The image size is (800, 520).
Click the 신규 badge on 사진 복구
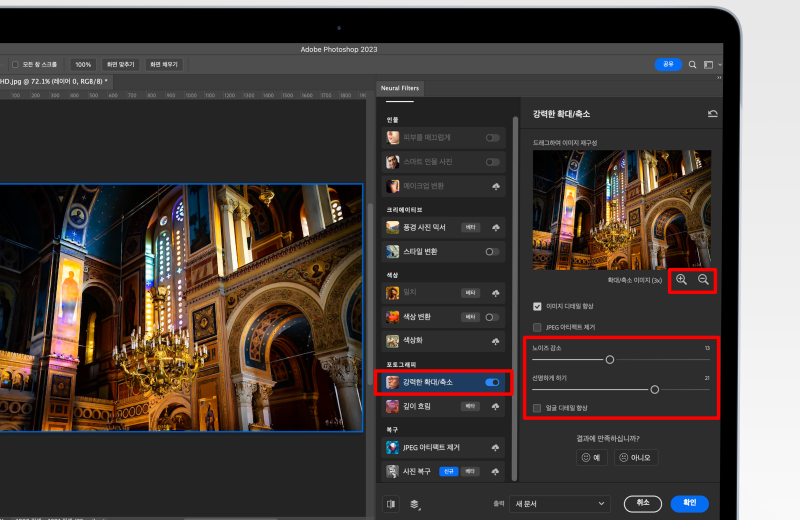click(x=448, y=472)
